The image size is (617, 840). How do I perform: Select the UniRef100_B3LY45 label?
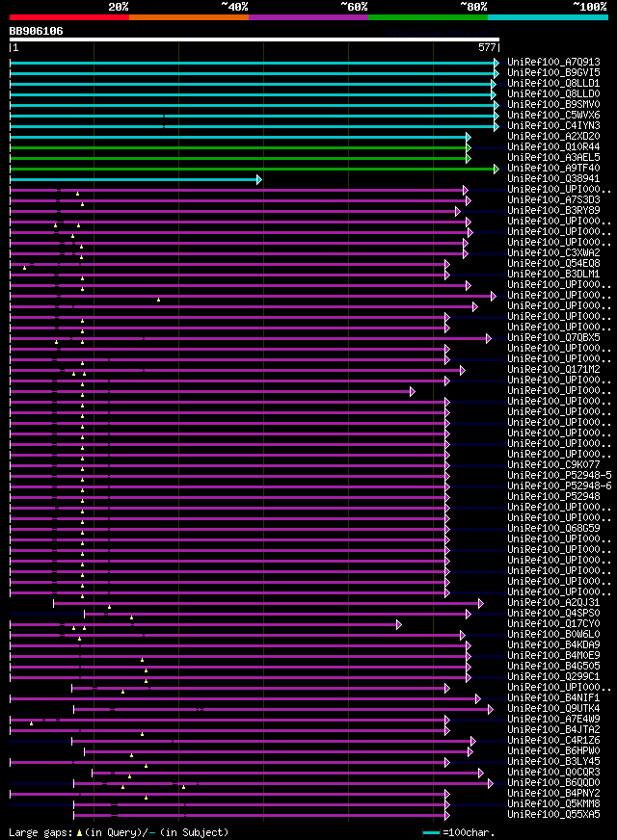(553, 762)
